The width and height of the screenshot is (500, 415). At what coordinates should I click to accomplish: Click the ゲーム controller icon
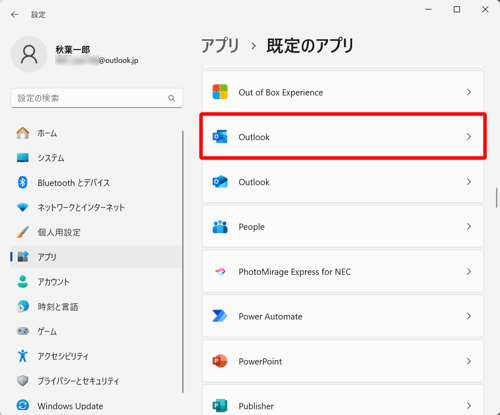(23, 331)
